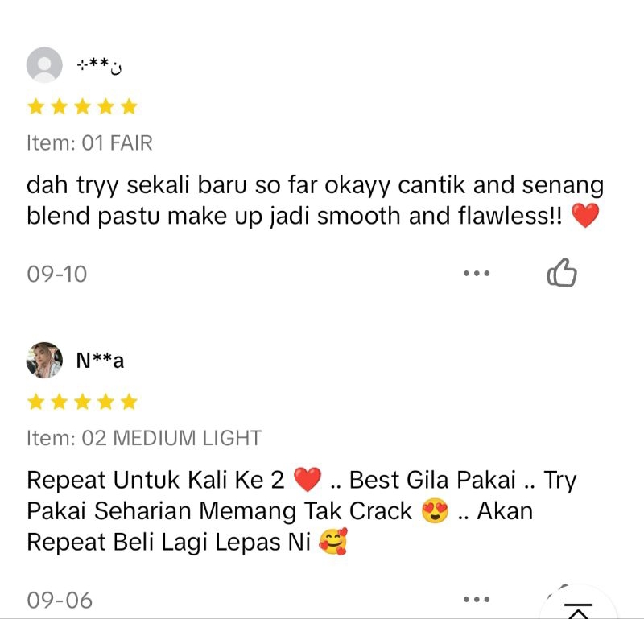Click the 09-06 review date
This screenshot has width=644, height=644.
click(x=60, y=601)
